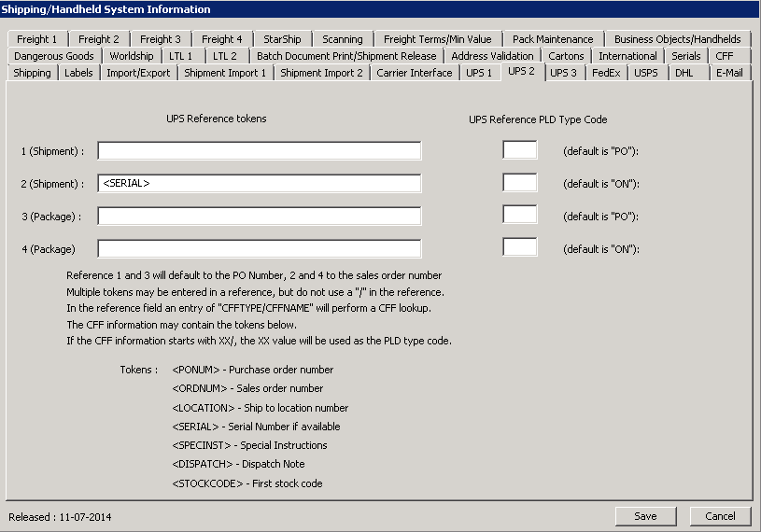
Task: Click the 4 (Package) reference token field
Action: click(260, 249)
